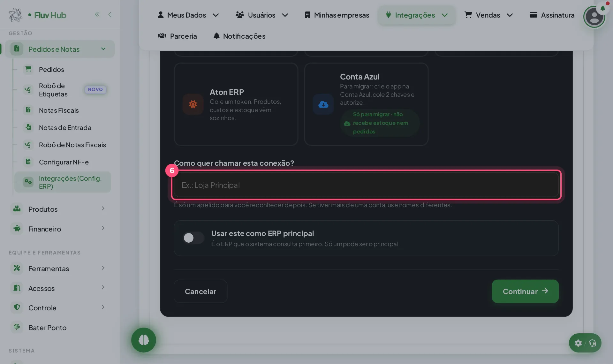Click Notas de Entrada icon

point(28,127)
